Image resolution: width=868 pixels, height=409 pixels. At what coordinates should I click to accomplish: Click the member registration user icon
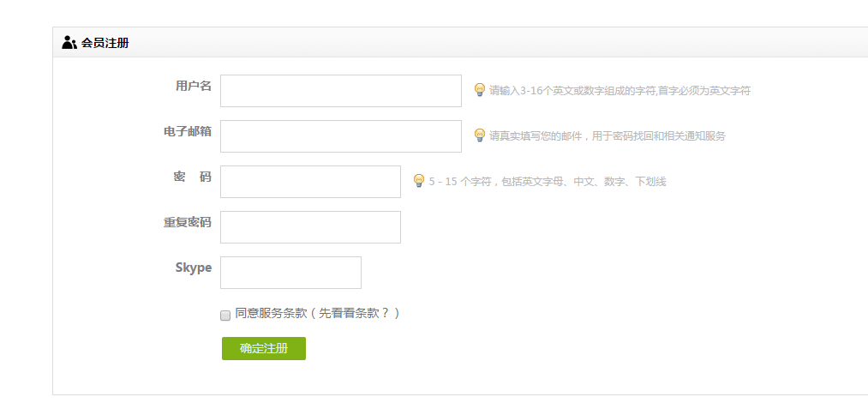point(69,42)
